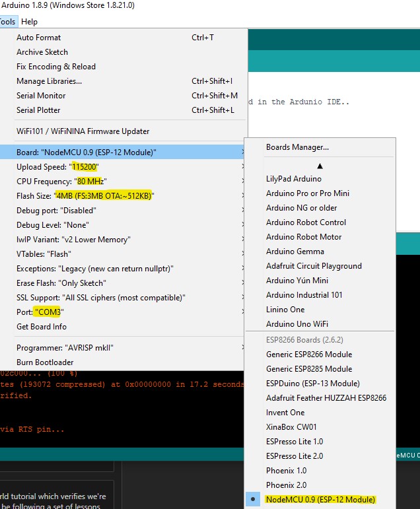Click the up arrow in boards list
Viewport: 420px width, 509px height.
(x=320, y=166)
